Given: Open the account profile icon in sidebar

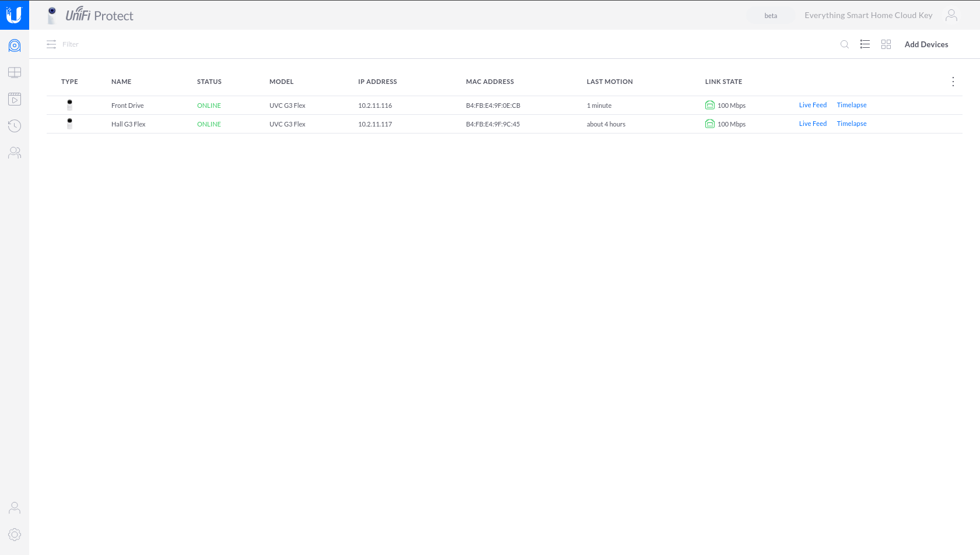Looking at the screenshot, I should point(15,508).
